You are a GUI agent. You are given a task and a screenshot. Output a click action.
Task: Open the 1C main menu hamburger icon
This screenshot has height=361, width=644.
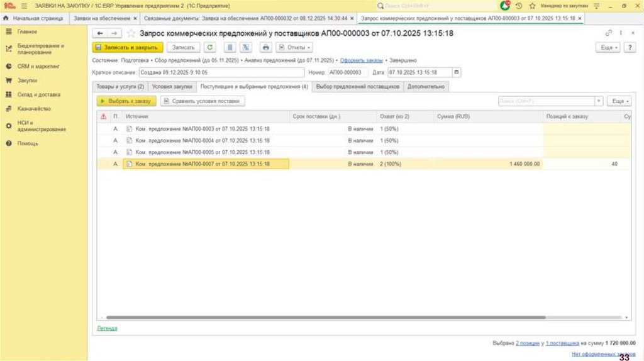(x=24, y=6)
